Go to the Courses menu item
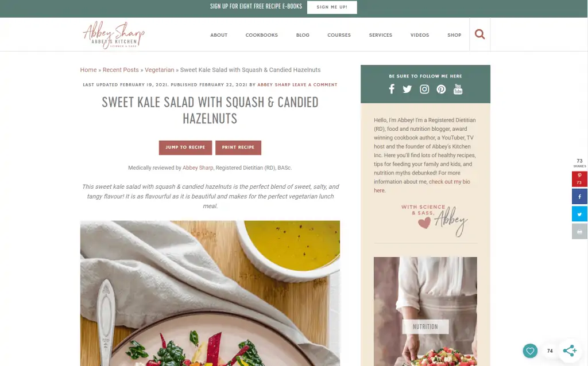This screenshot has width=588, height=366. [339, 35]
